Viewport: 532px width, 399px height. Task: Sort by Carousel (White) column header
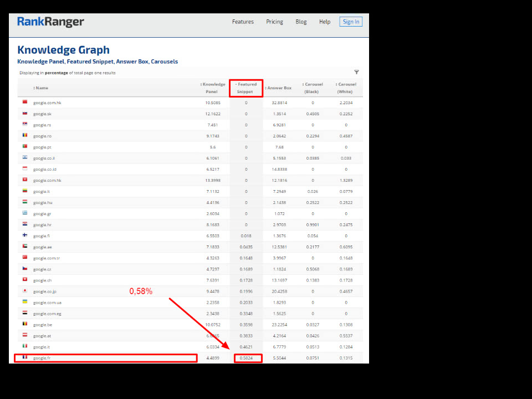(x=346, y=88)
